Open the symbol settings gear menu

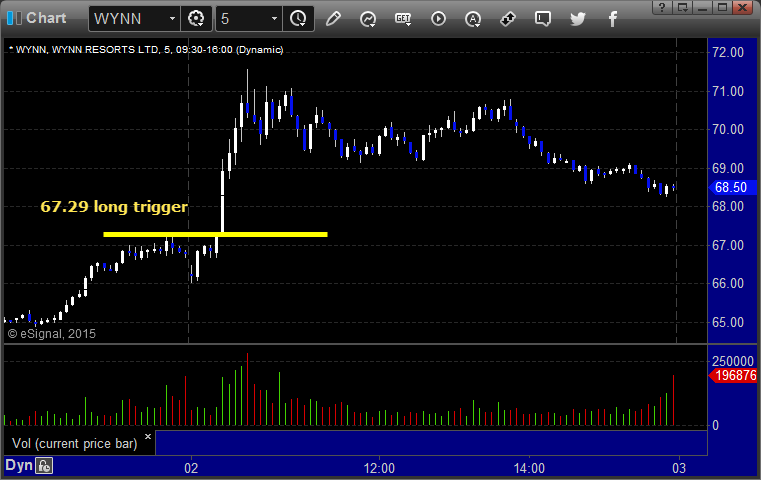196,19
